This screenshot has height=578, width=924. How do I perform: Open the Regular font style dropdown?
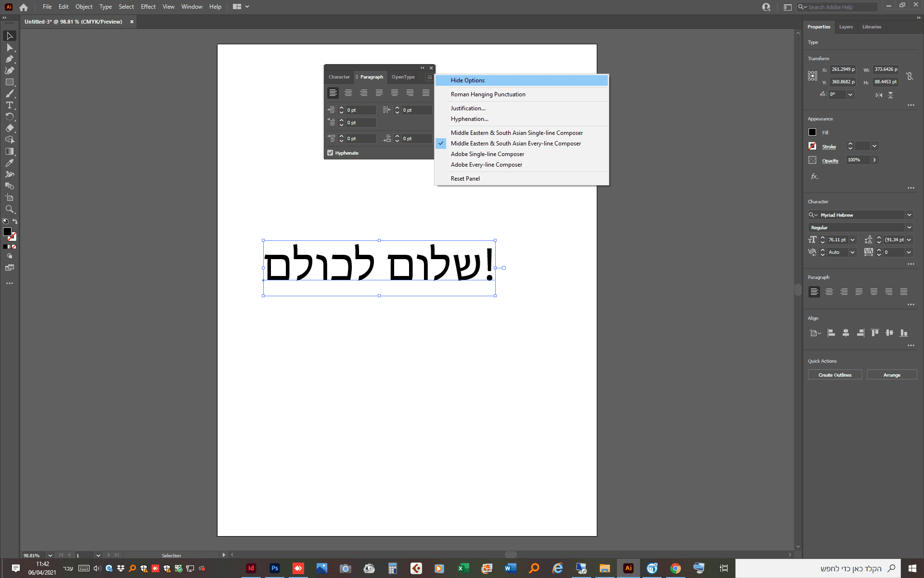coord(909,227)
